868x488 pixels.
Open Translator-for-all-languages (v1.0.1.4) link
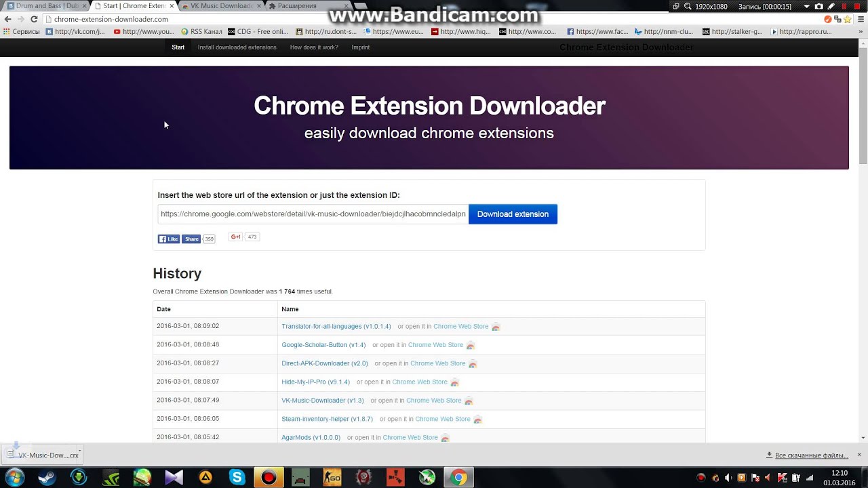tap(336, 327)
